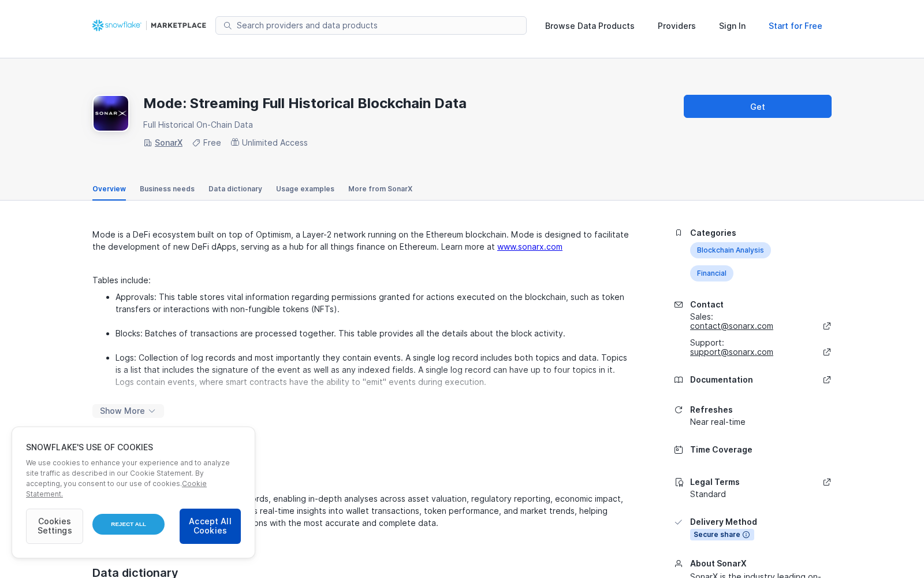Click the person icon beside About SonarX
Viewport: 924px width, 578px height.
pos(679,564)
